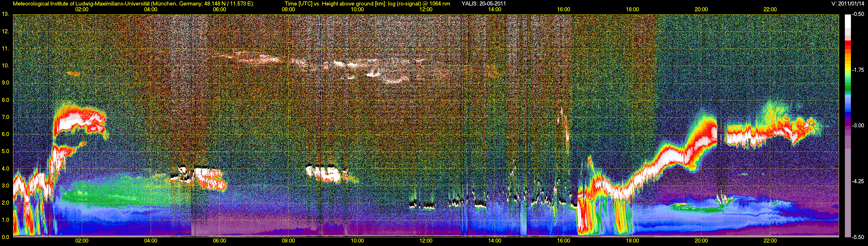Click the -5.50 color scale value
Screen dimensions: 868x246
click(858, 237)
